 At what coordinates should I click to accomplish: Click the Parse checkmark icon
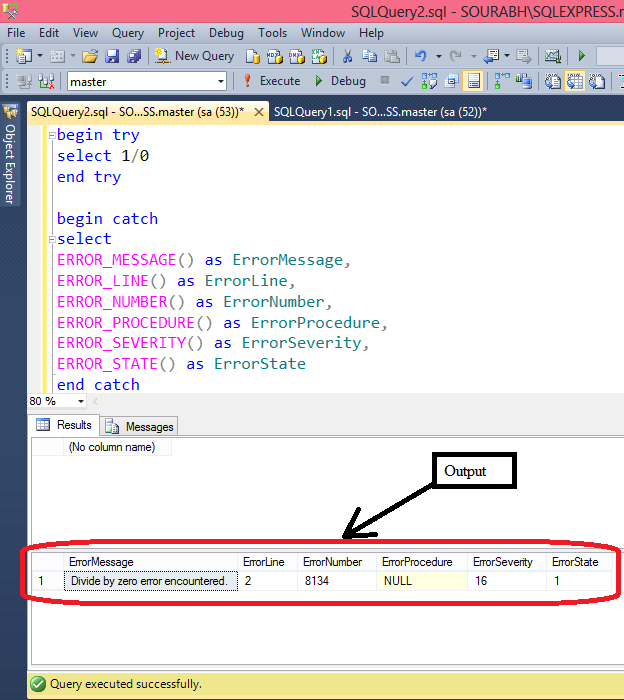(x=407, y=81)
